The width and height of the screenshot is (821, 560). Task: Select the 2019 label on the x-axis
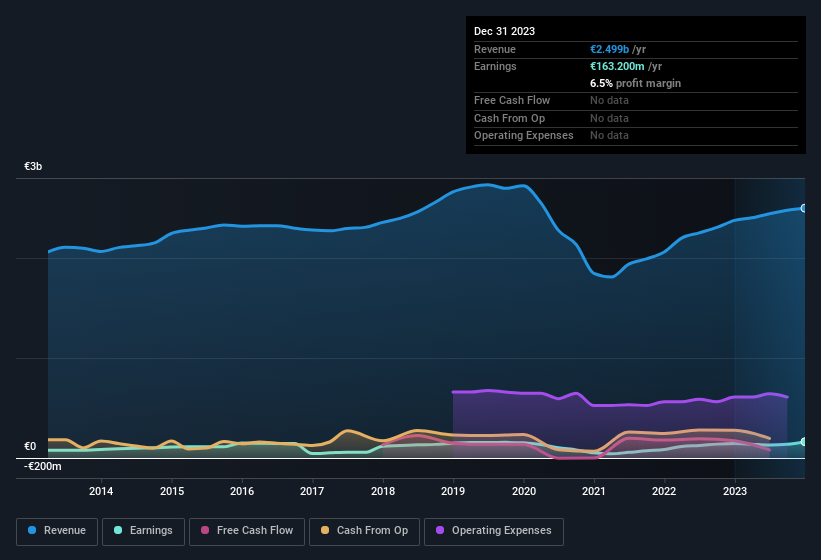pos(453,491)
